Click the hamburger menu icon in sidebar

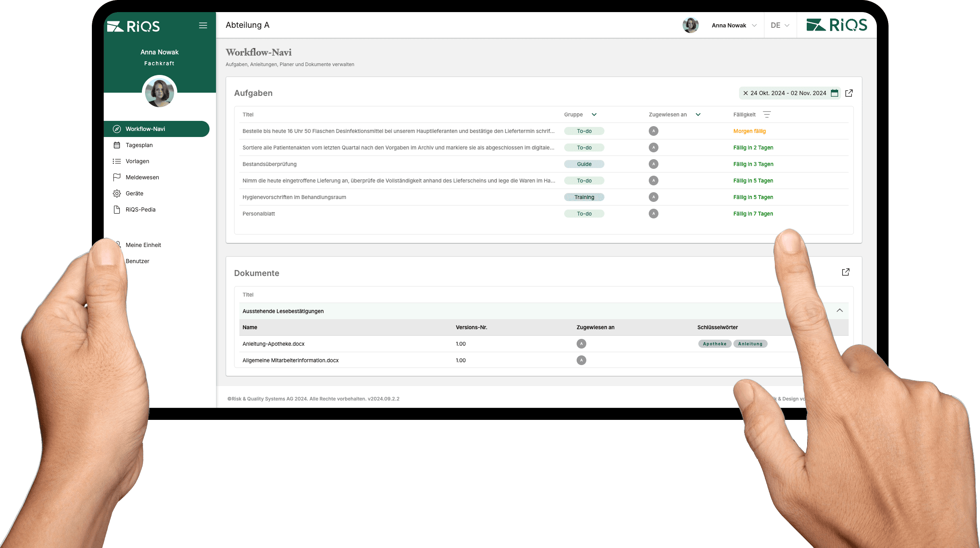point(203,25)
